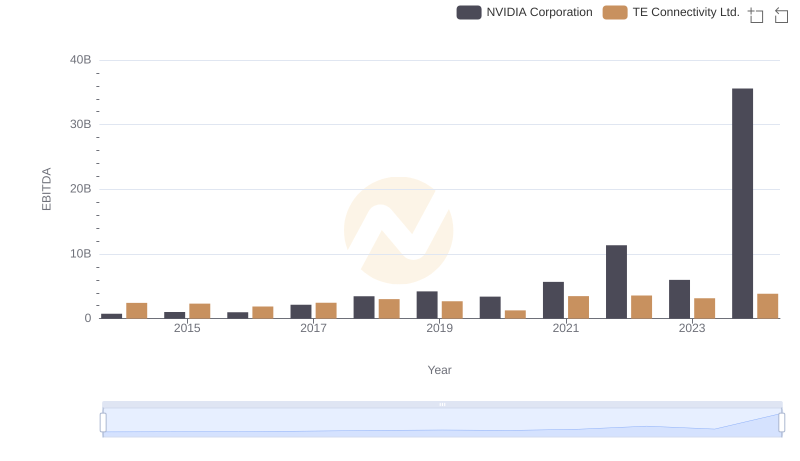Click the TE Connectivity bar for 2014
The height and width of the screenshot is (461, 800).
click(x=137, y=311)
